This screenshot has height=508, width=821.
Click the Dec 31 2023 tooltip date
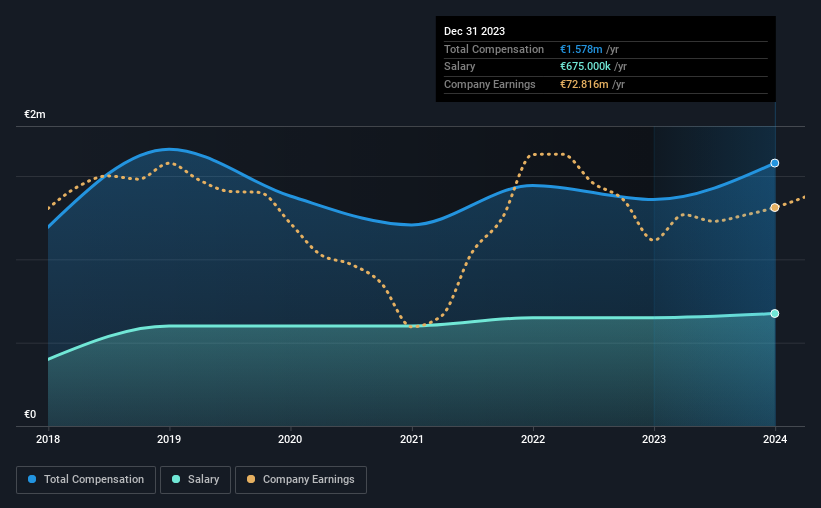tap(474, 31)
